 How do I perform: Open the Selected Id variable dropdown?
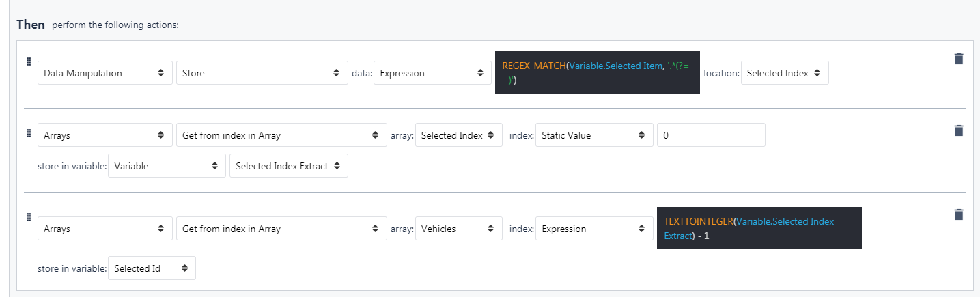tap(152, 268)
